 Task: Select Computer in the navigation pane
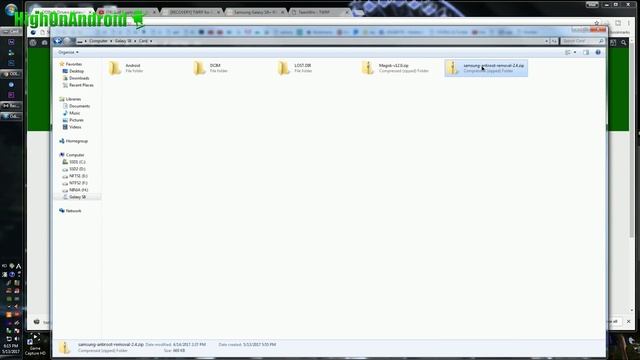(x=72, y=155)
